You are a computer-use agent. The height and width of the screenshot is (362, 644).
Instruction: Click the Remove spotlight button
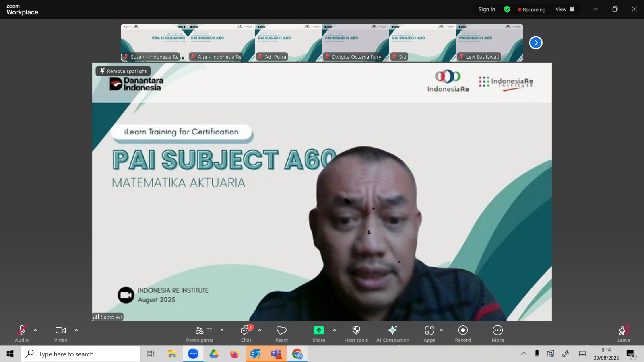(123, 71)
